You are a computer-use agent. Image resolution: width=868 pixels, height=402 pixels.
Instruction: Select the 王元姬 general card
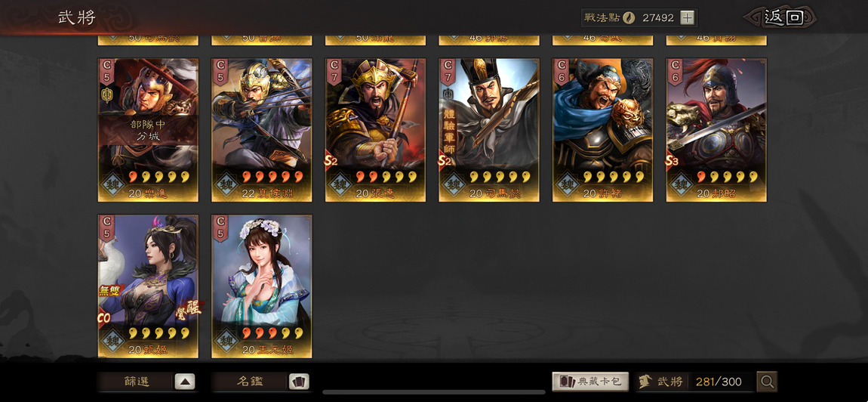coord(261,286)
